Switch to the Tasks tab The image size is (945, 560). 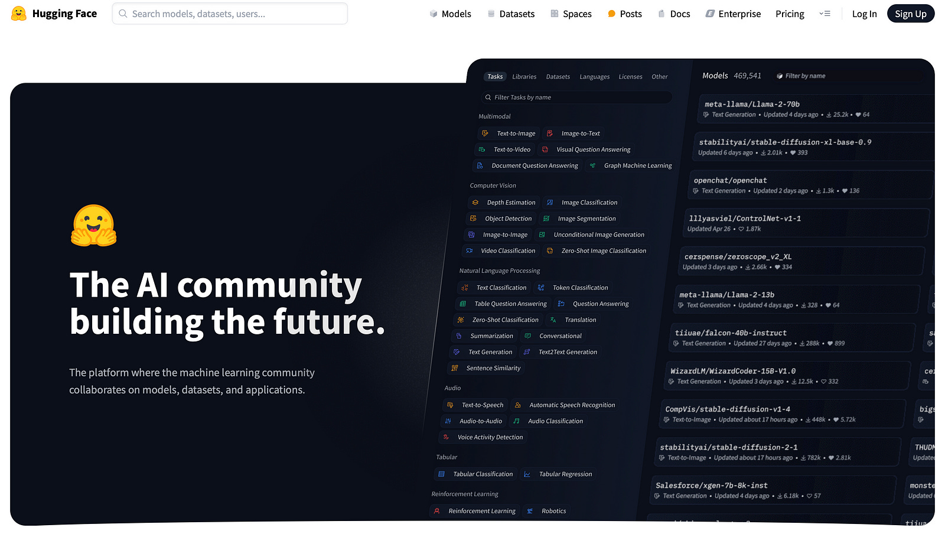[495, 77]
